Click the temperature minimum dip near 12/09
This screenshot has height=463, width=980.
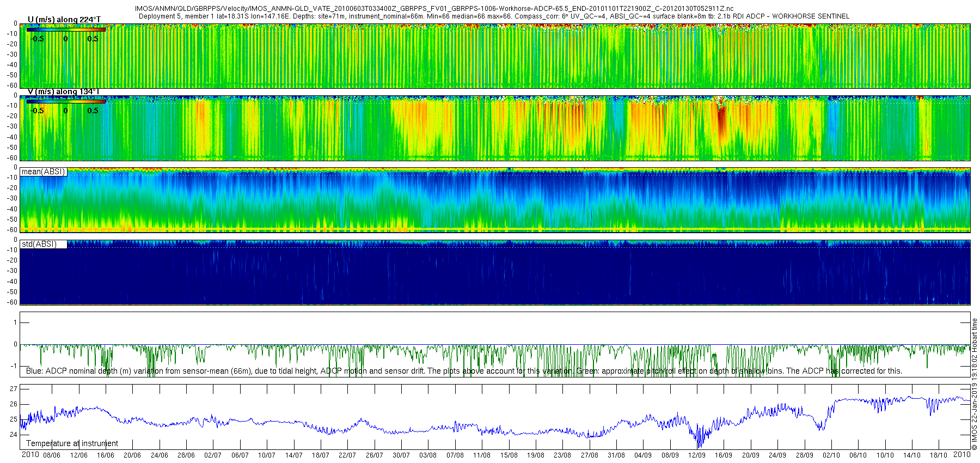699,441
